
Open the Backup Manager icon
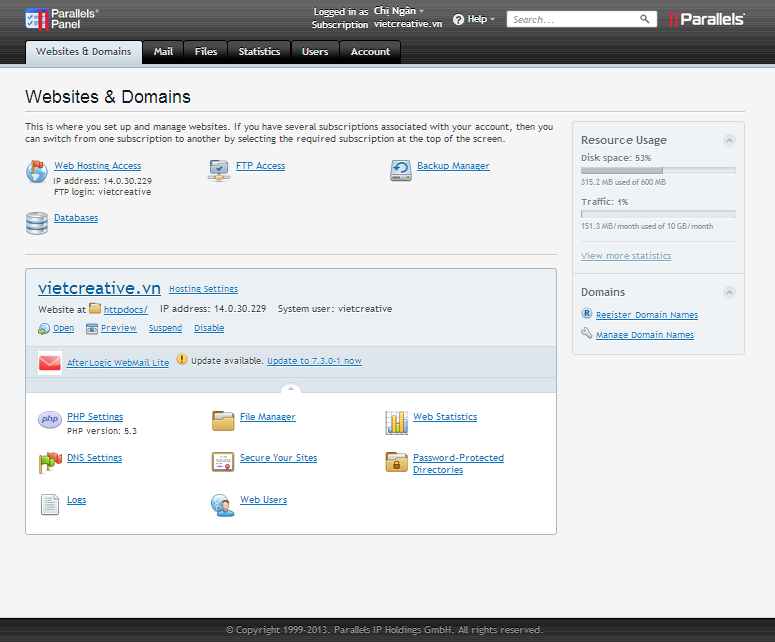coord(401,171)
